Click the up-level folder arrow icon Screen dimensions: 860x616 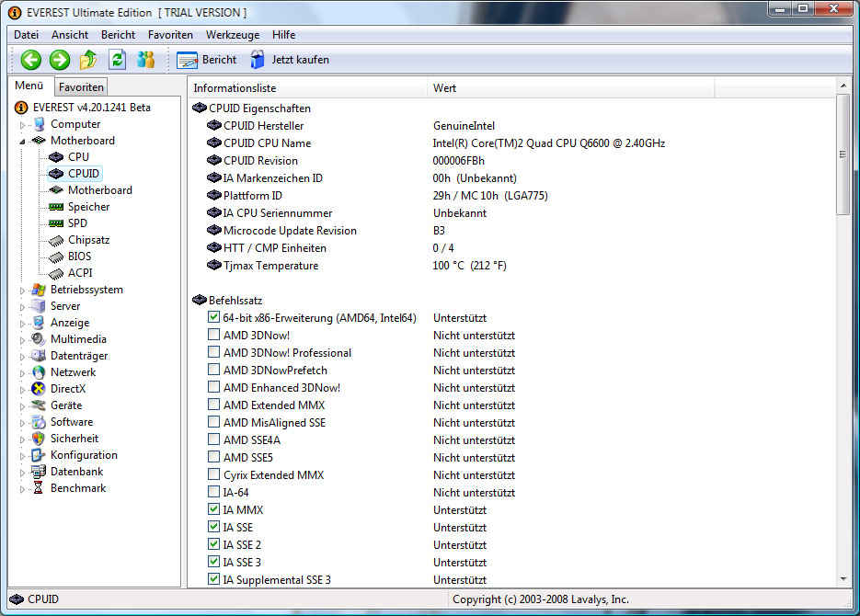[x=88, y=60]
